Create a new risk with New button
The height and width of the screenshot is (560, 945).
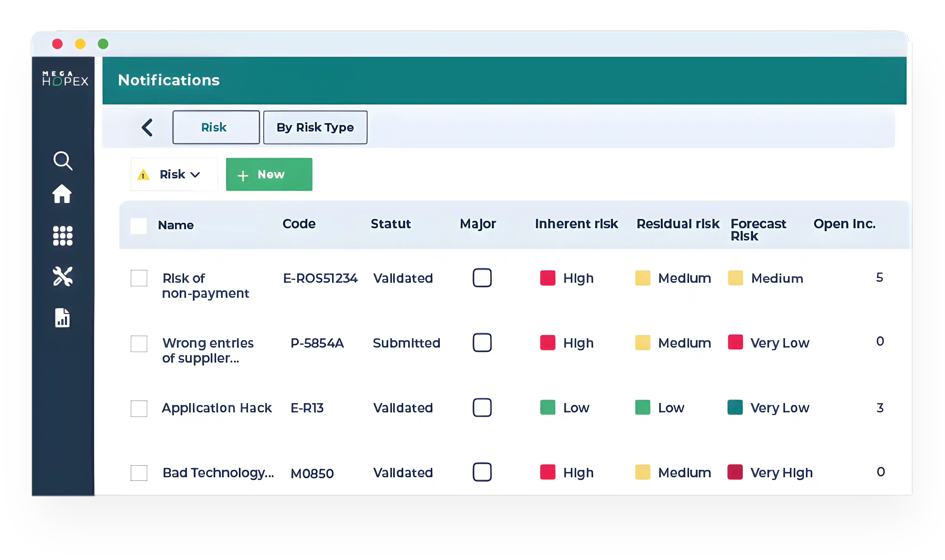tap(269, 174)
